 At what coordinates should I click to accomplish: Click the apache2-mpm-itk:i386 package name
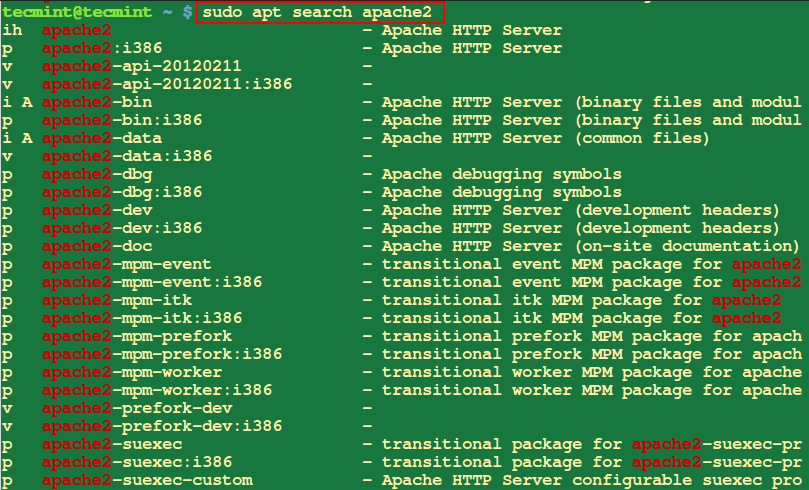point(142,318)
